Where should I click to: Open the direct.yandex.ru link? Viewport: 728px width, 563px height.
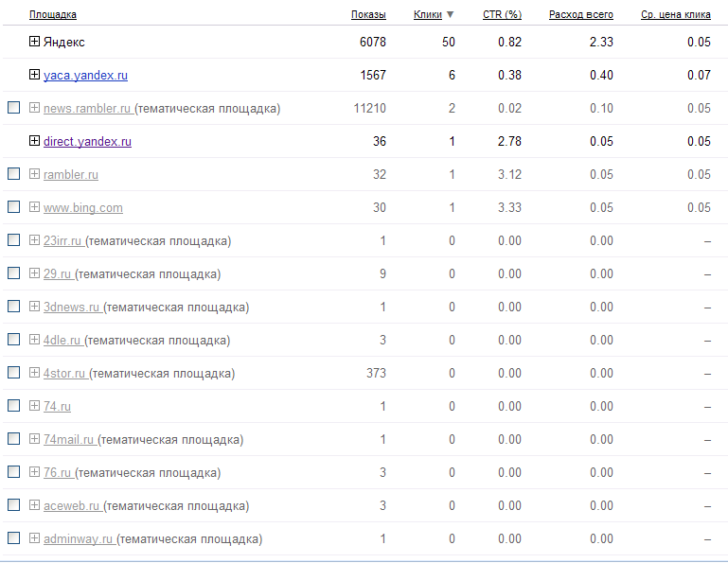pos(87,141)
